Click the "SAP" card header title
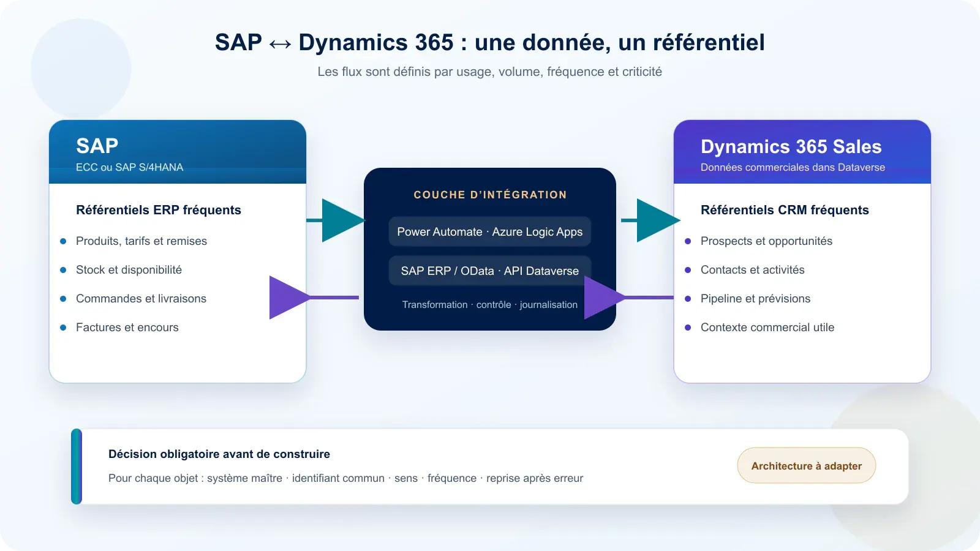 tap(97, 146)
